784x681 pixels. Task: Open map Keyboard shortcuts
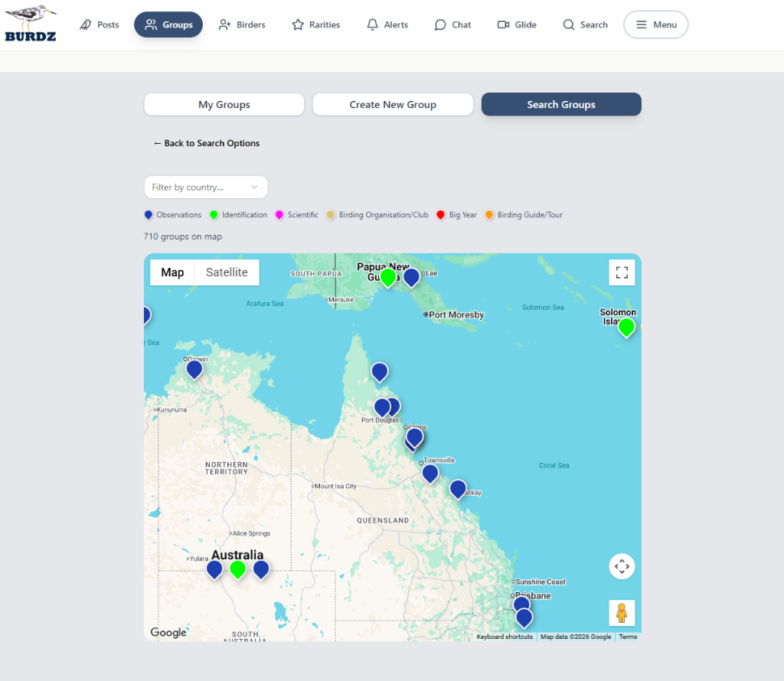(505, 637)
